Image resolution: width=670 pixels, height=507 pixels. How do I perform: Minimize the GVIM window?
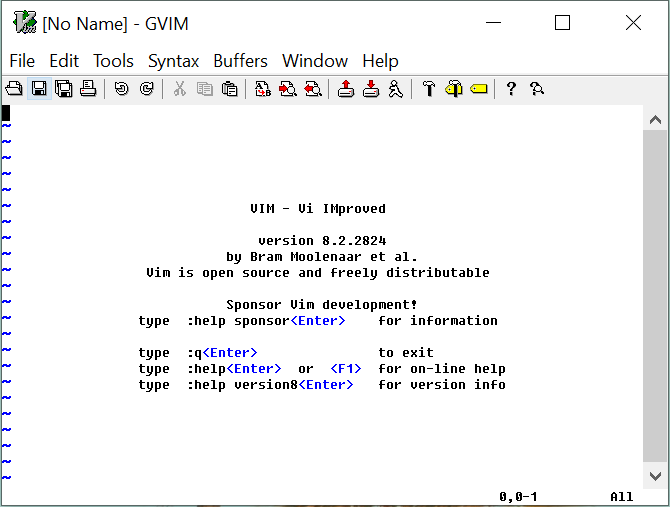494,22
